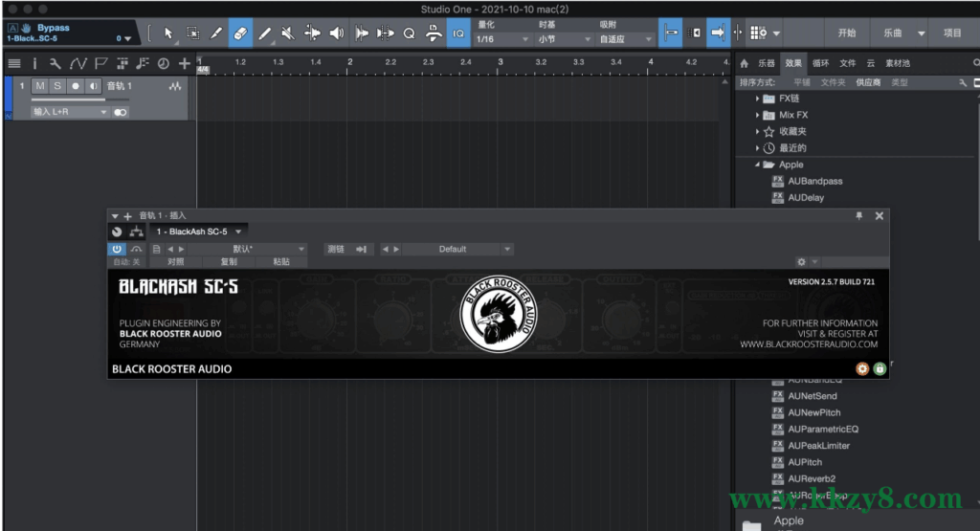Image resolution: width=980 pixels, height=531 pixels.
Task: Click plugin routing icon
Action: tap(136, 232)
